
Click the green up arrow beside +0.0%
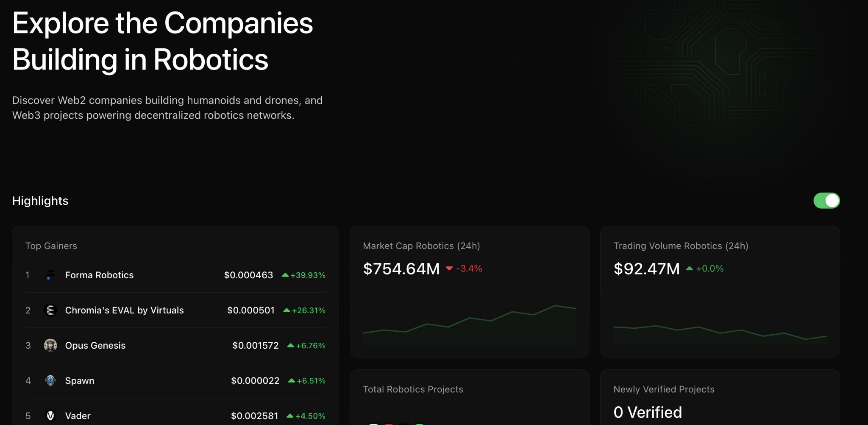690,268
